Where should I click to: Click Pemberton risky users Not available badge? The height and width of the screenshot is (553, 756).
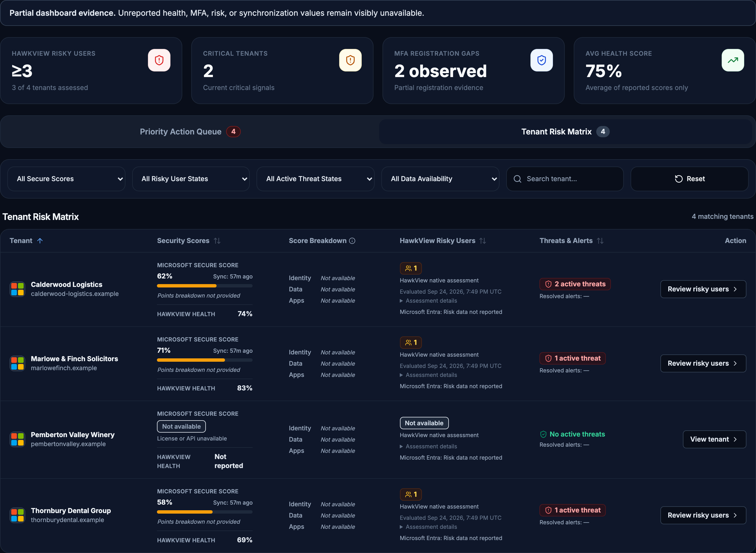424,423
